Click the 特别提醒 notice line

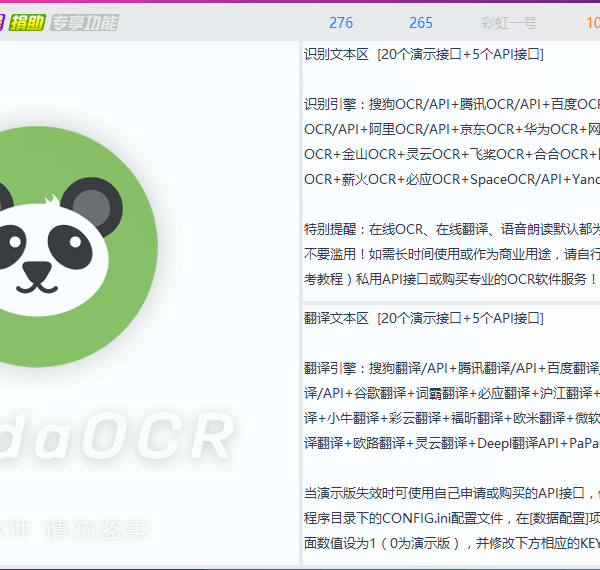pos(452,229)
